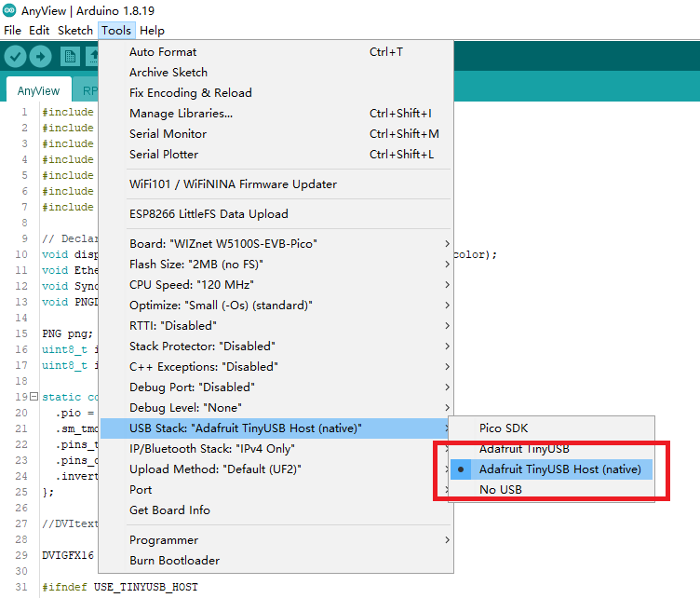Expand the Board WIZnet W5100S-EVB-Pico submenu
The width and height of the screenshot is (700, 598).
(x=276, y=244)
